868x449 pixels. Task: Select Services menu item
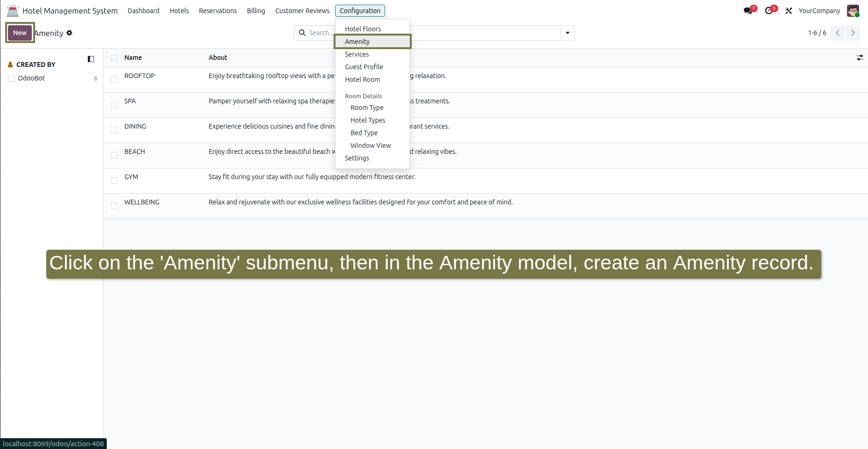pyautogui.click(x=372, y=54)
